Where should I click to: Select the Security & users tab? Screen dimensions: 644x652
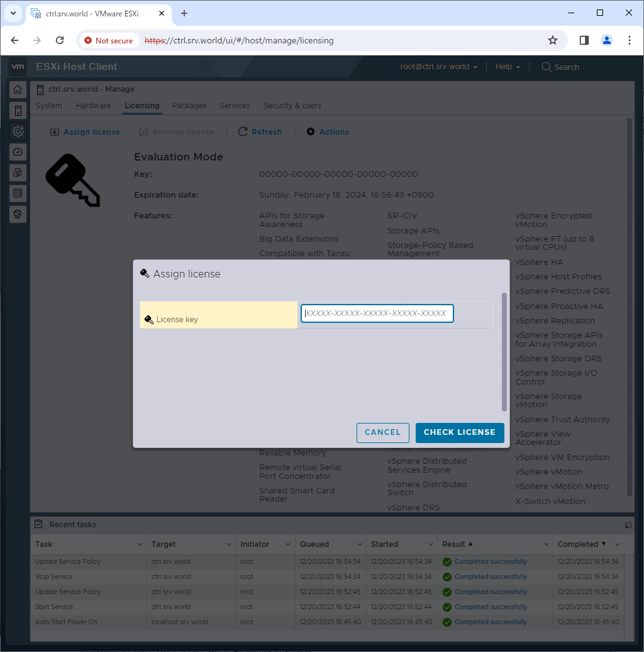tap(292, 106)
